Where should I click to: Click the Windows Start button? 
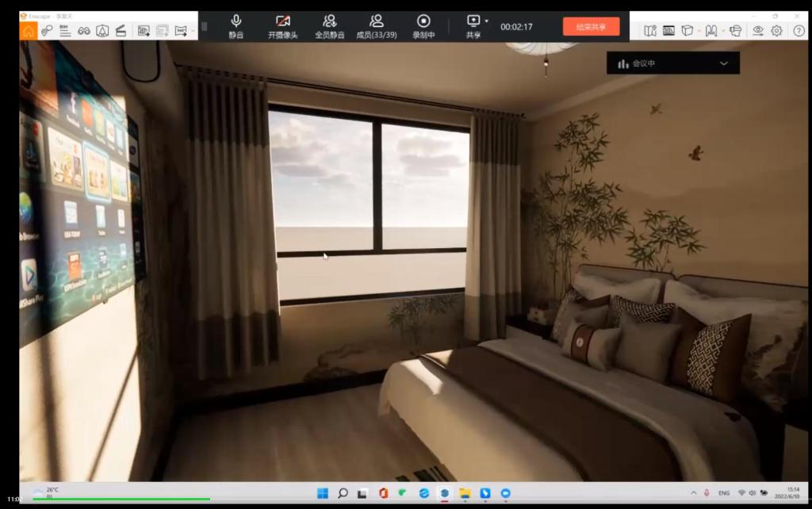coord(323,493)
